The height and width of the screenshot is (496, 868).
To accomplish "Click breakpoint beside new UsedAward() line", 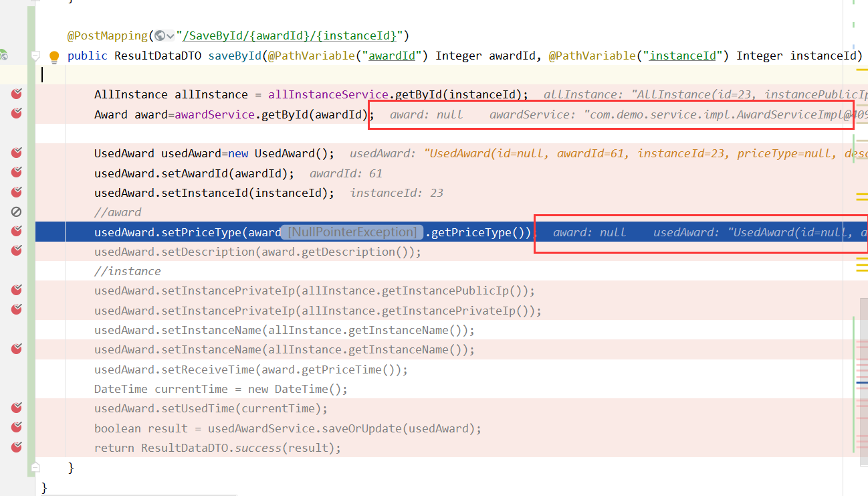I will pos(17,153).
